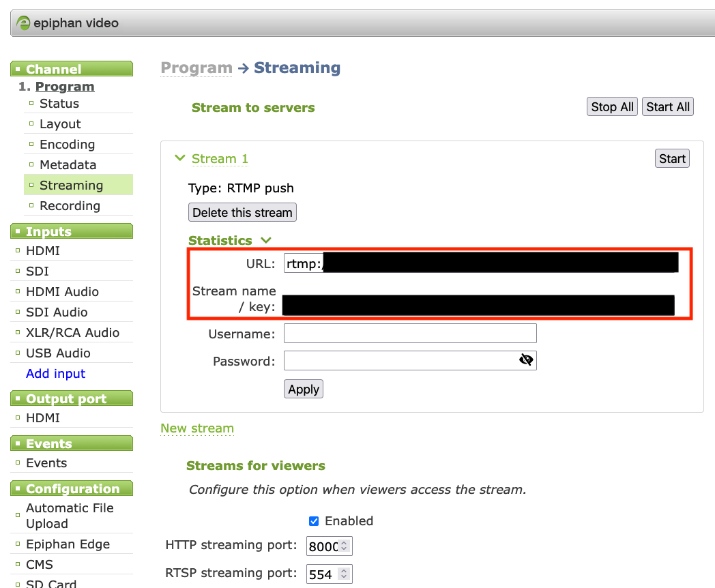Image resolution: width=715 pixels, height=588 pixels.
Task: Click the Streams for viewers heading
Action: coord(256,466)
